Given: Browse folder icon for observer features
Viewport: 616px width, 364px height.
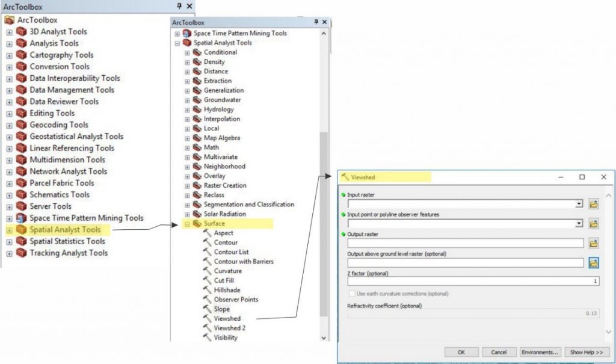Looking at the screenshot, I should (594, 224).
